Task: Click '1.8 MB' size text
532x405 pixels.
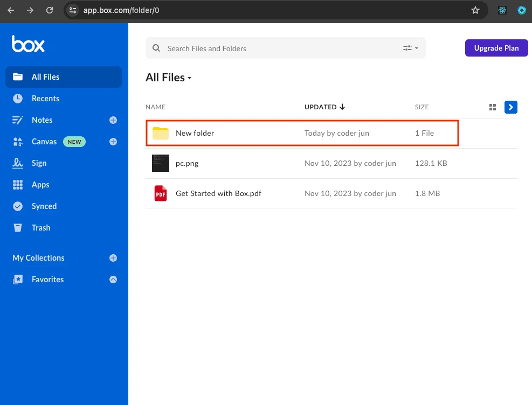Action: tap(427, 193)
